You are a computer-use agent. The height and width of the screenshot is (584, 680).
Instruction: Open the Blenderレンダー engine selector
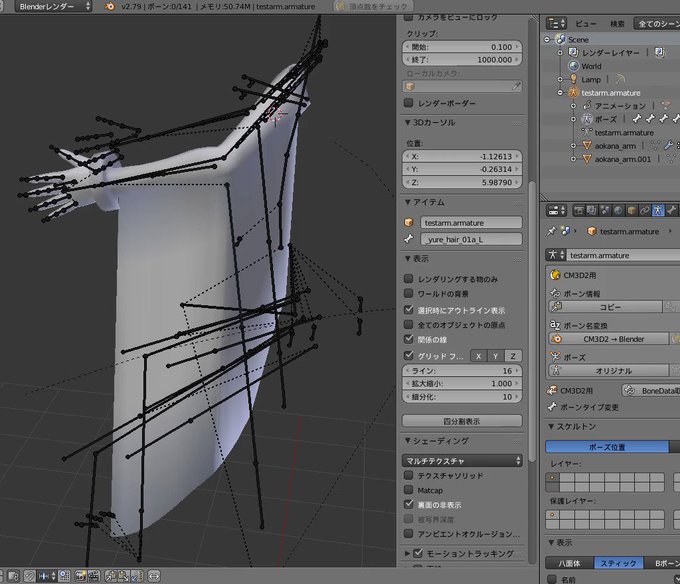54,7
